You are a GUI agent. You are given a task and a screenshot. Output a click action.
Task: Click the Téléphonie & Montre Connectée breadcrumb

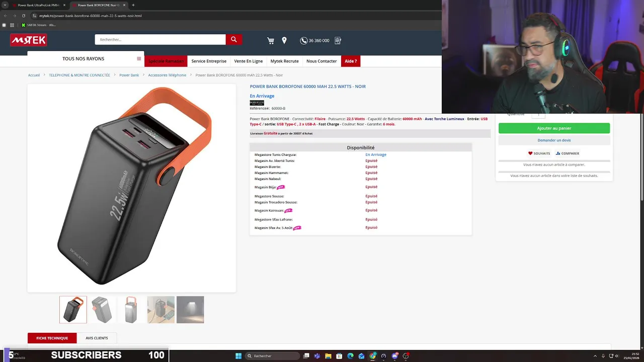[79, 75]
